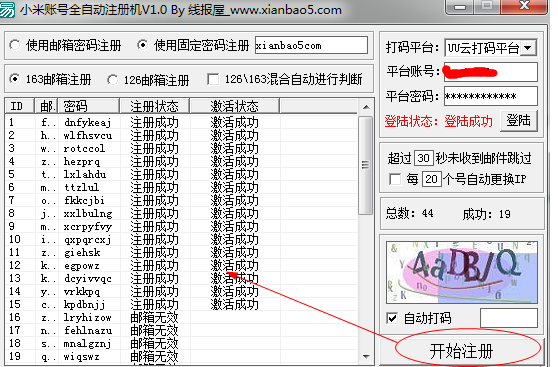Select row with password ttzlul
Viewport: 558px width, 367px height.
click(x=181, y=188)
